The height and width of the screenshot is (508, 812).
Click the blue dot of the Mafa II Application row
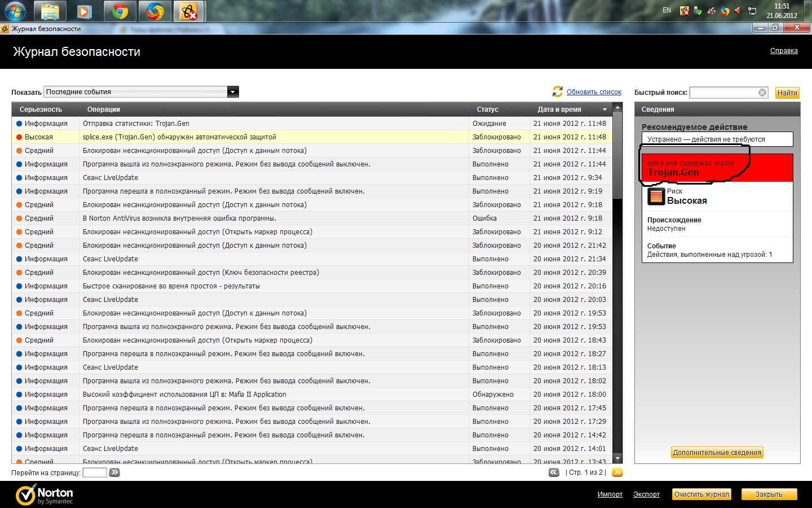(19, 395)
